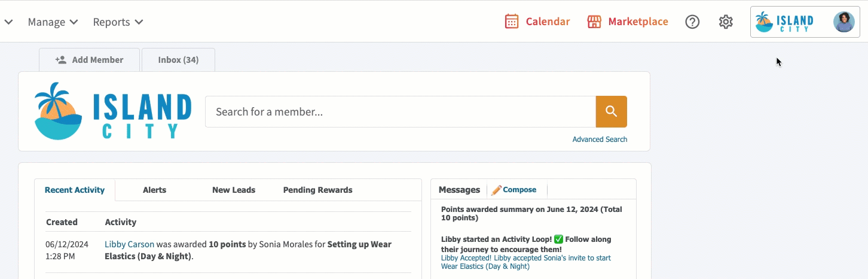
Task: Click the help question mark icon
Action: (x=692, y=22)
